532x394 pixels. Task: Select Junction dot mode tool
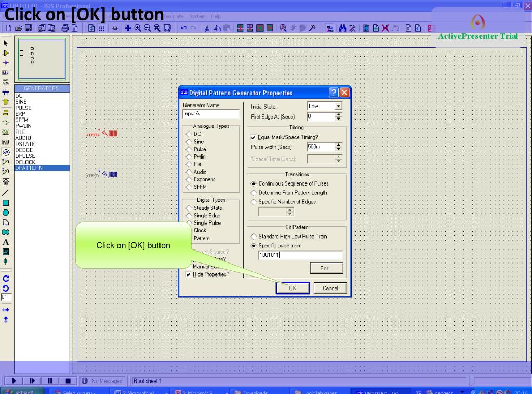point(6,63)
